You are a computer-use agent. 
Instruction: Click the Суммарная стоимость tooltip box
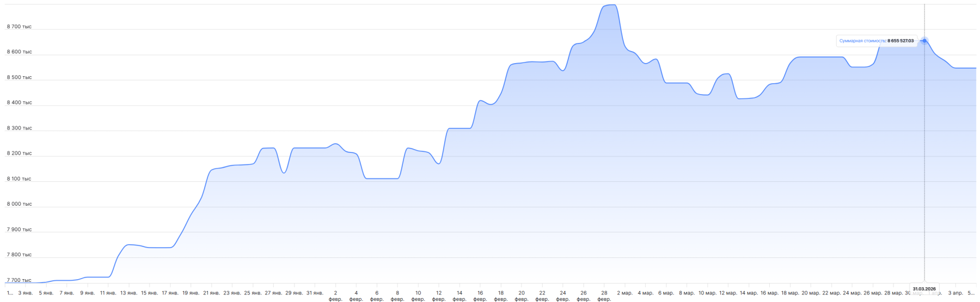[876, 41]
